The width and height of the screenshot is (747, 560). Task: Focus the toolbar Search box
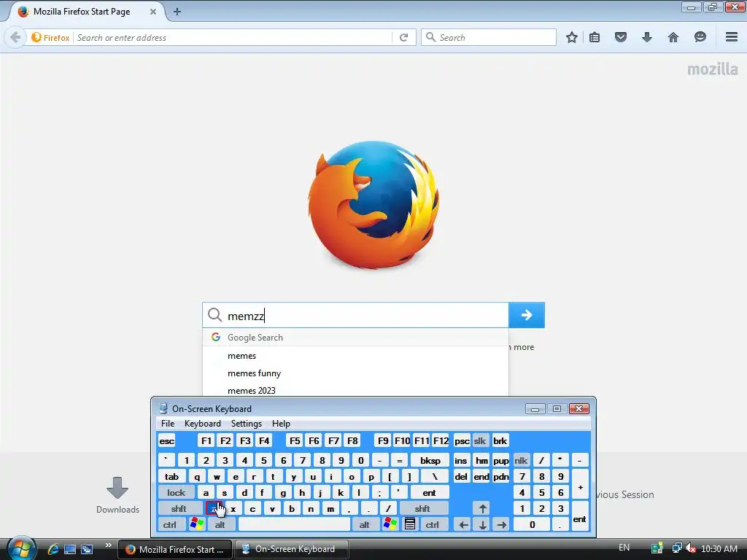(x=489, y=37)
